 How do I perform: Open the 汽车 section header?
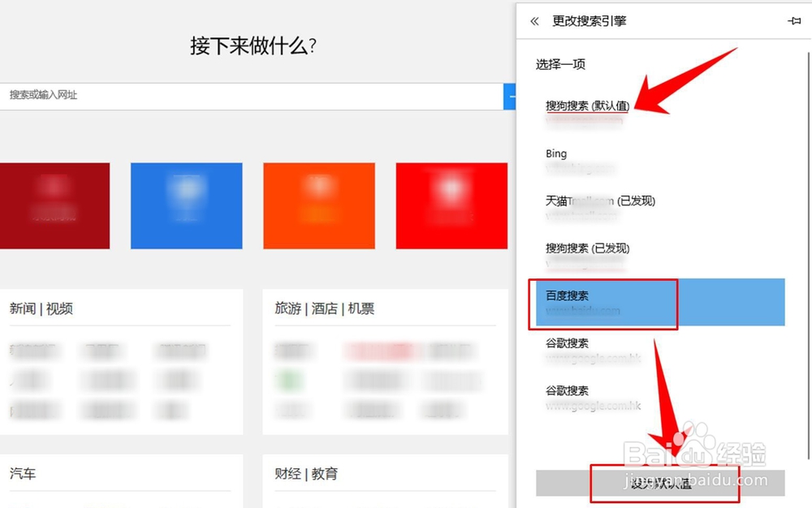(x=23, y=473)
